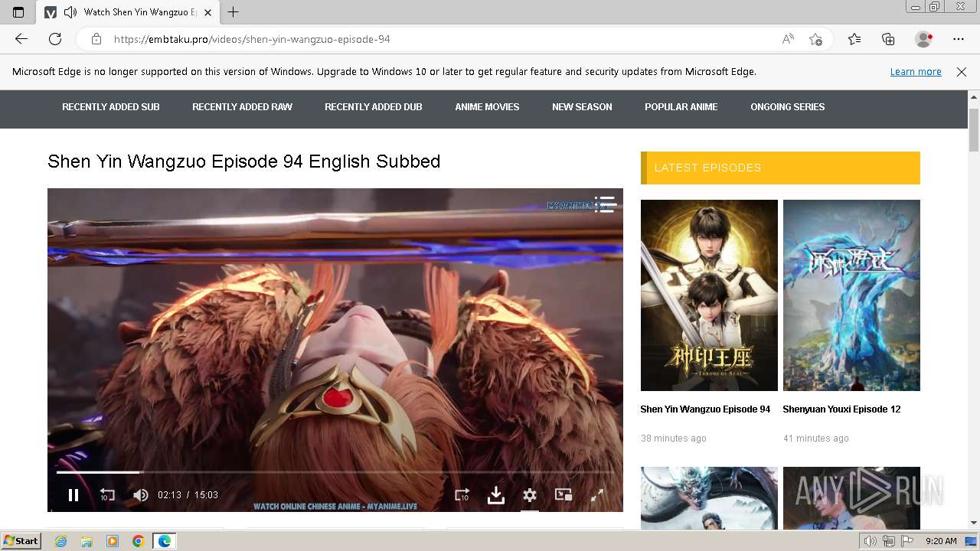Open Shenyuan Youxi Episode 12 link

click(x=841, y=409)
